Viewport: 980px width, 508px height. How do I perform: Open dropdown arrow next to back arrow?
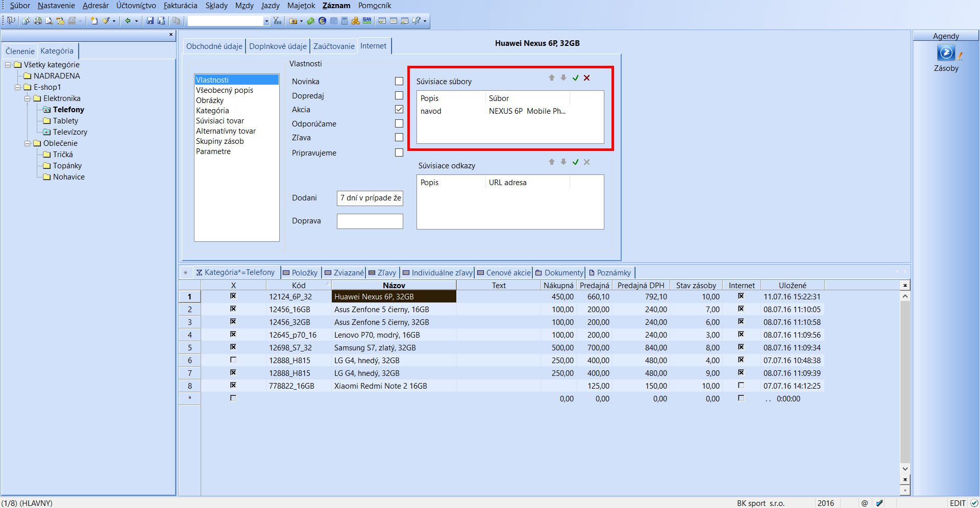[x=136, y=21]
